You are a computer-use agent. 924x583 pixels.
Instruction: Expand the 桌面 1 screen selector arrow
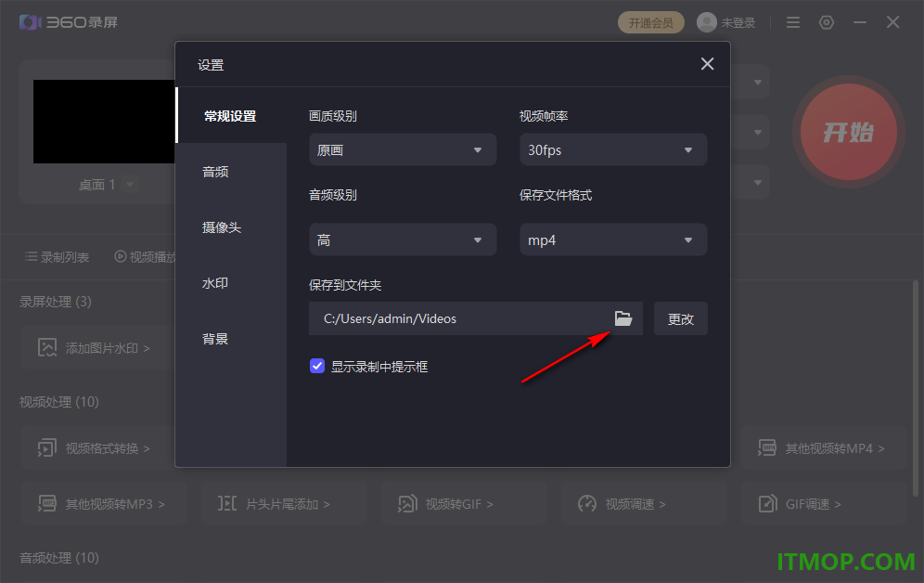(x=130, y=185)
